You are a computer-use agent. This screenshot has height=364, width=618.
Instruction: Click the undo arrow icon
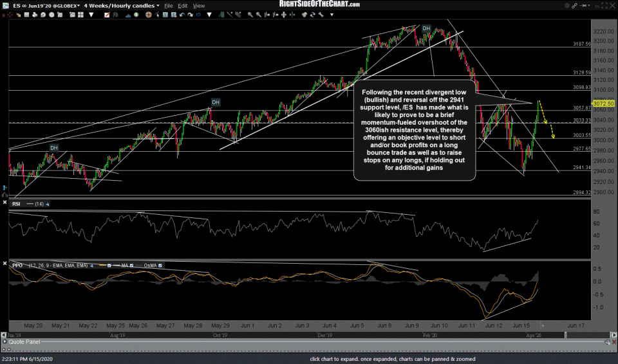pos(182,15)
